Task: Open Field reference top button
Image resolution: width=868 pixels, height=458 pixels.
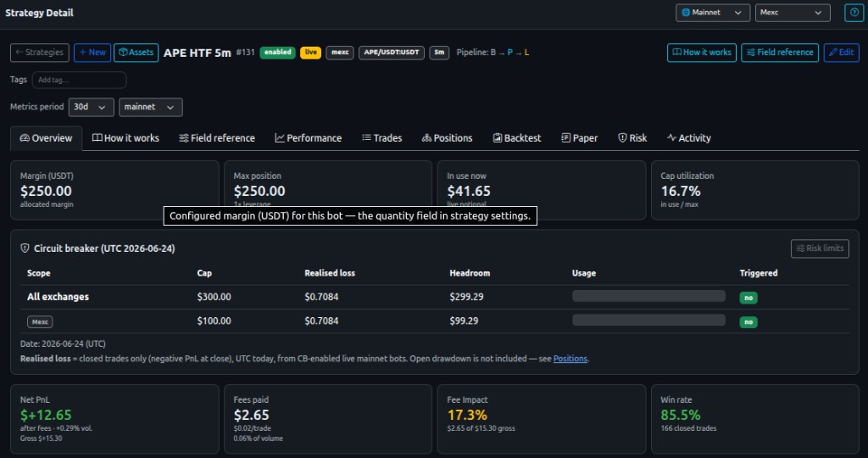Action: [x=780, y=53]
